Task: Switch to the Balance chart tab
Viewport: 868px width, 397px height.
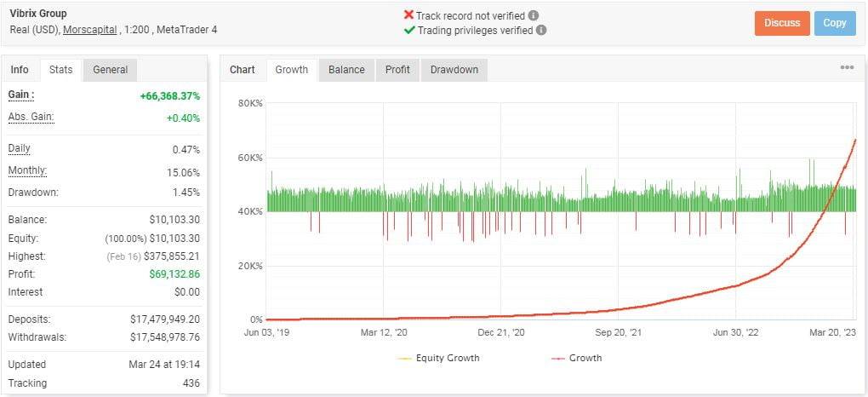Action: (346, 70)
